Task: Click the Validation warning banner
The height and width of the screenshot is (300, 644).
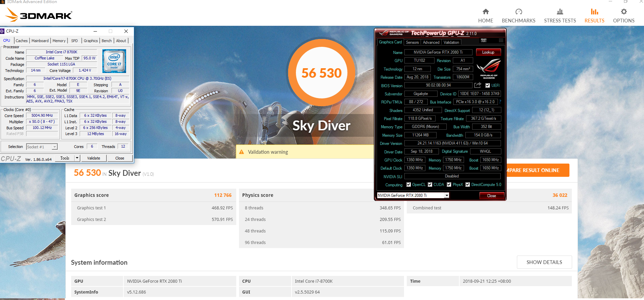Action: [x=305, y=152]
